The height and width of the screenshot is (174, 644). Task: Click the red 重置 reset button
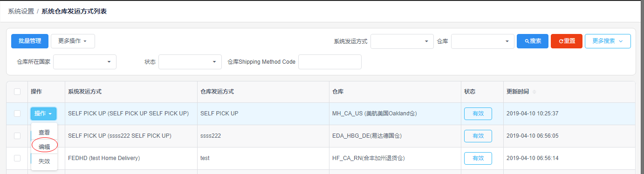click(567, 41)
